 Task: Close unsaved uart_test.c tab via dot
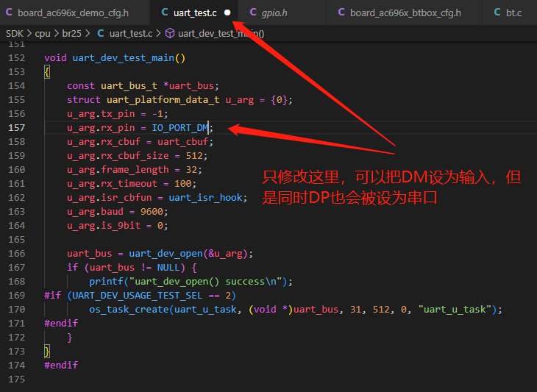coord(227,13)
